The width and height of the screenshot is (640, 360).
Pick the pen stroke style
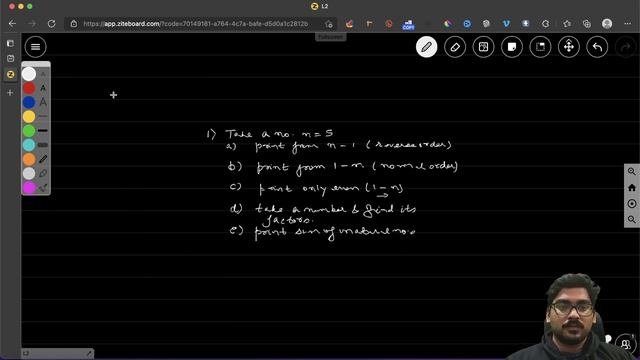pos(43,159)
